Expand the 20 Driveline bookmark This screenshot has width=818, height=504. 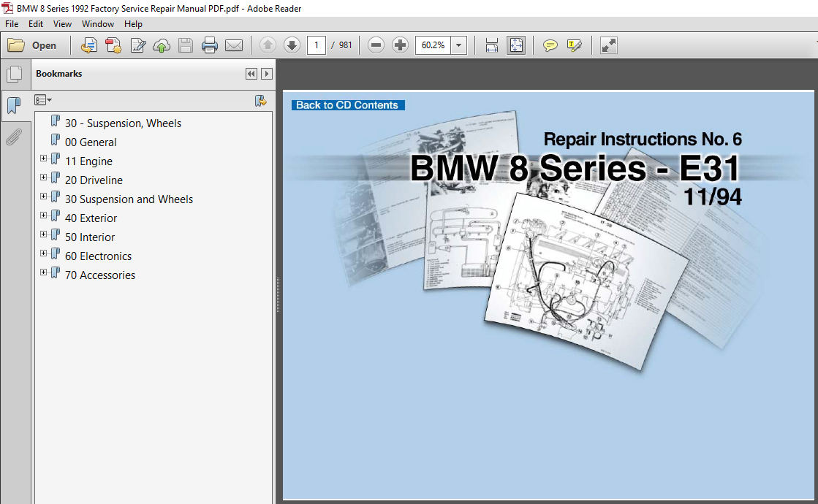pyautogui.click(x=44, y=177)
